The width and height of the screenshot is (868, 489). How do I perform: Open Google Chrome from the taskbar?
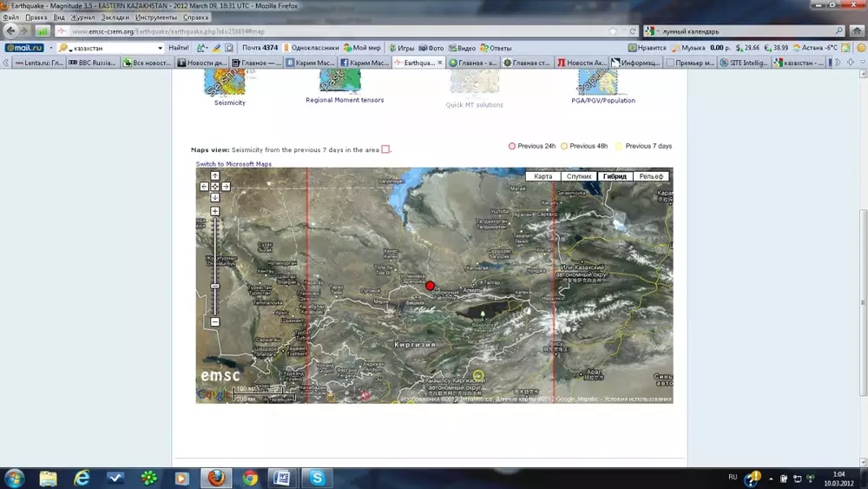(250, 478)
